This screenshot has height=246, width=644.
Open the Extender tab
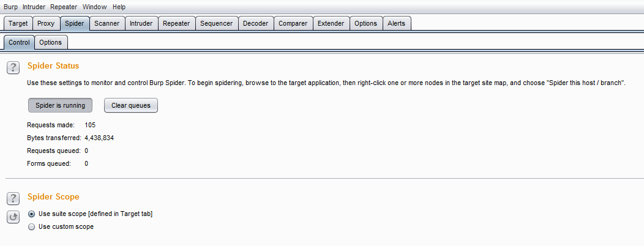point(331,23)
